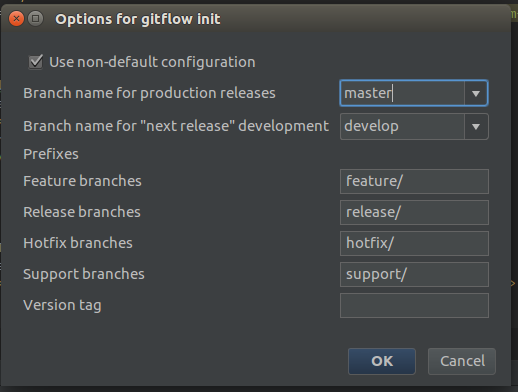This screenshot has width=518, height=392.
Task: Focus the Feature branches prefix field
Action: pyautogui.click(x=414, y=181)
